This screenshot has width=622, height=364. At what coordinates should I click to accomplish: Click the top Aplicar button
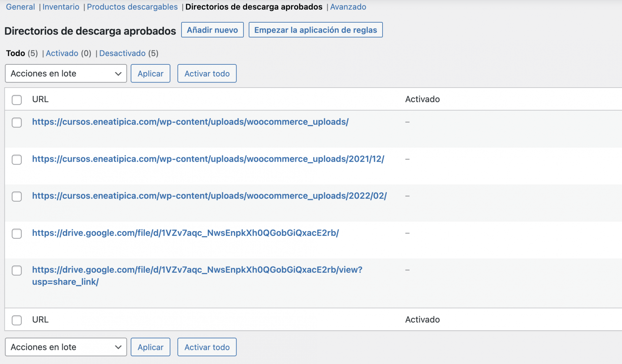click(150, 73)
